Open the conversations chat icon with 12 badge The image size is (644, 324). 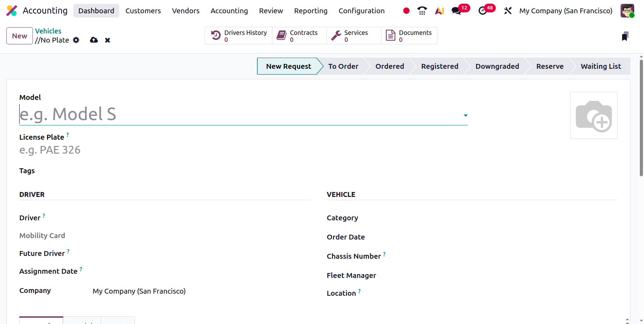tap(456, 11)
